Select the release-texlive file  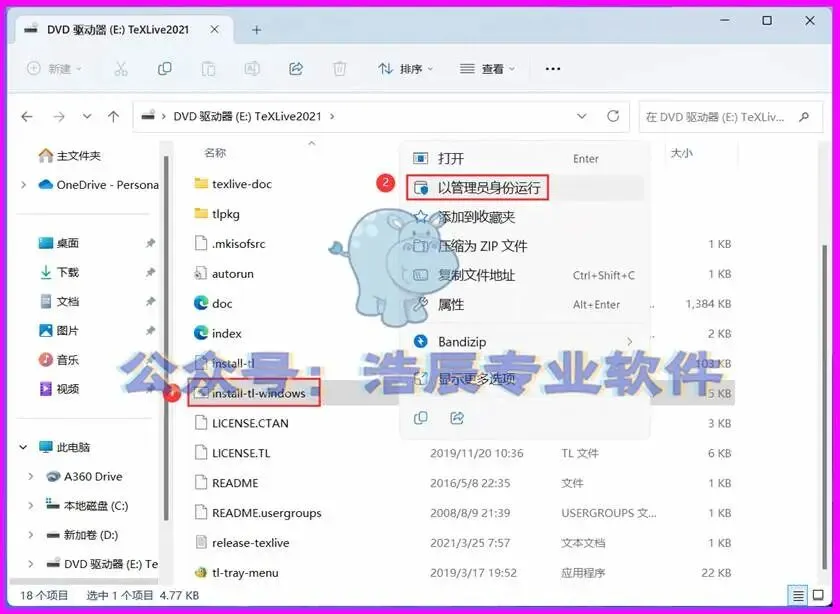[242, 543]
